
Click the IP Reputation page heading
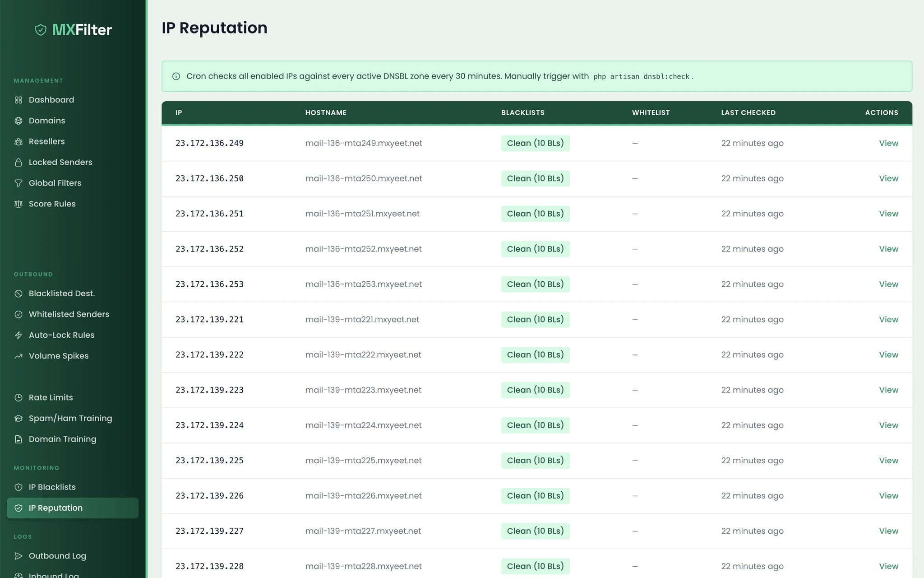[x=214, y=28]
